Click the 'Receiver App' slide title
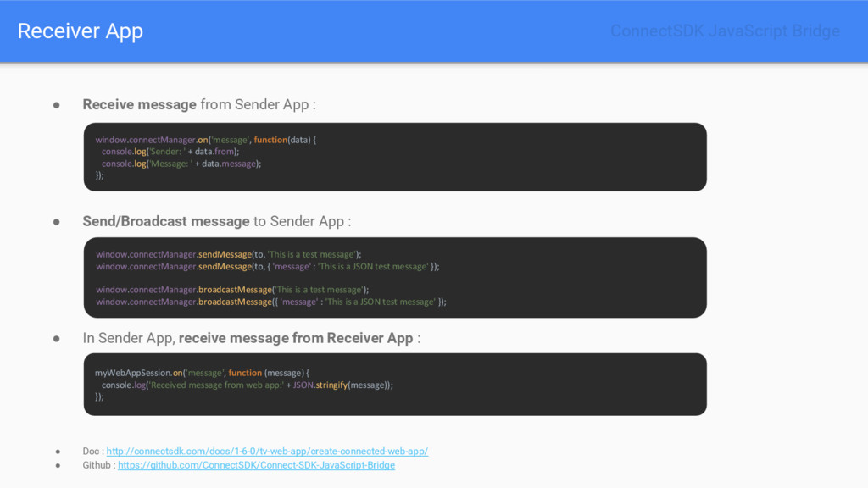Image resolution: width=868 pixels, height=488 pixels. click(x=81, y=31)
